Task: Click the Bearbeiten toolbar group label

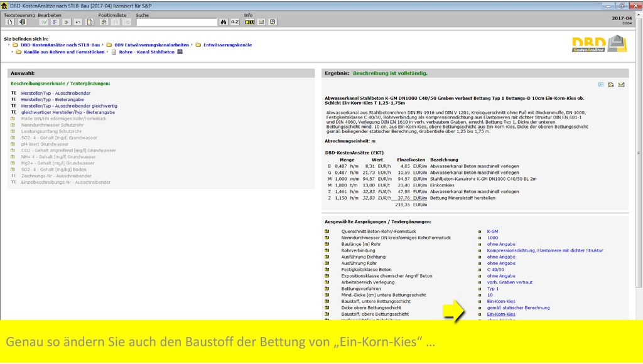Action: tap(50, 15)
